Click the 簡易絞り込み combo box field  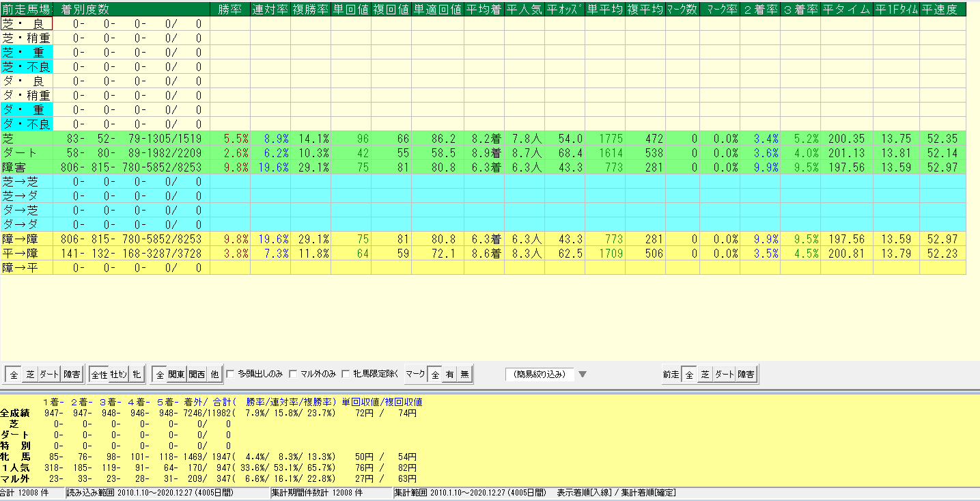[539, 374]
